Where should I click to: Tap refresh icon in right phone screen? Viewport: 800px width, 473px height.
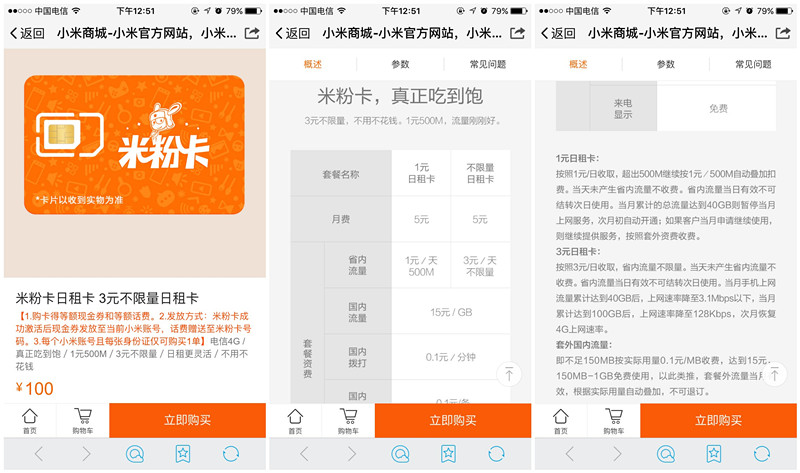(x=761, y=454)
